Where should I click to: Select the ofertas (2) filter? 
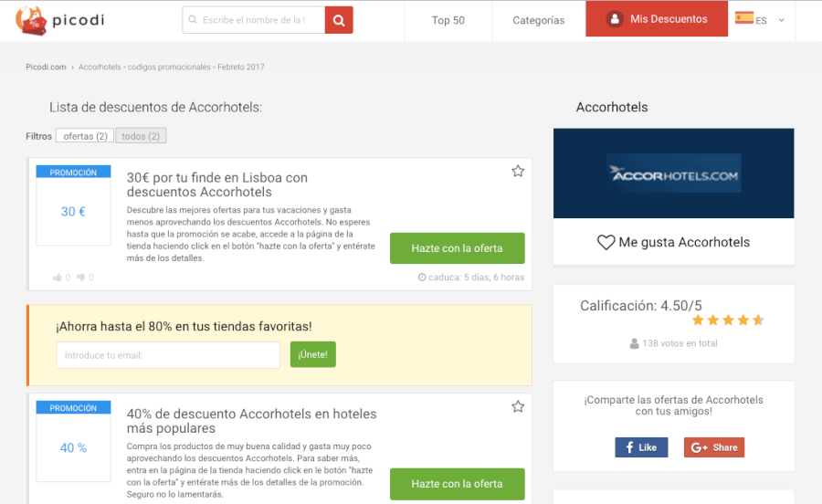point(85,136)
